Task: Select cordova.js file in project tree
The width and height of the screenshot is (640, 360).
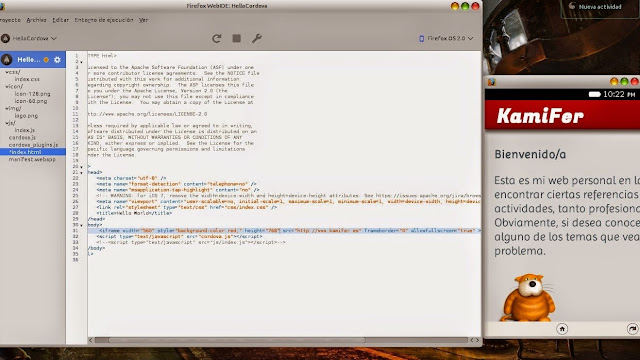Action: point(22,137)
